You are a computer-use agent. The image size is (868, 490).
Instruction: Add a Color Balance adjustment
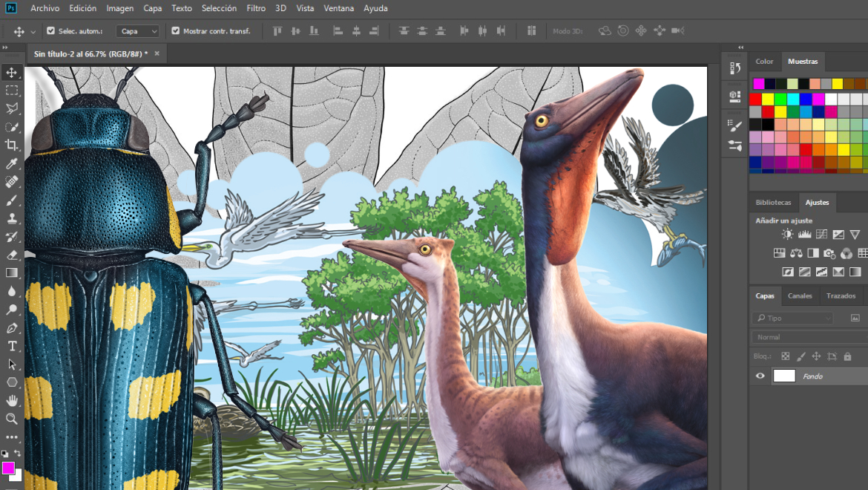click(796, 253)
